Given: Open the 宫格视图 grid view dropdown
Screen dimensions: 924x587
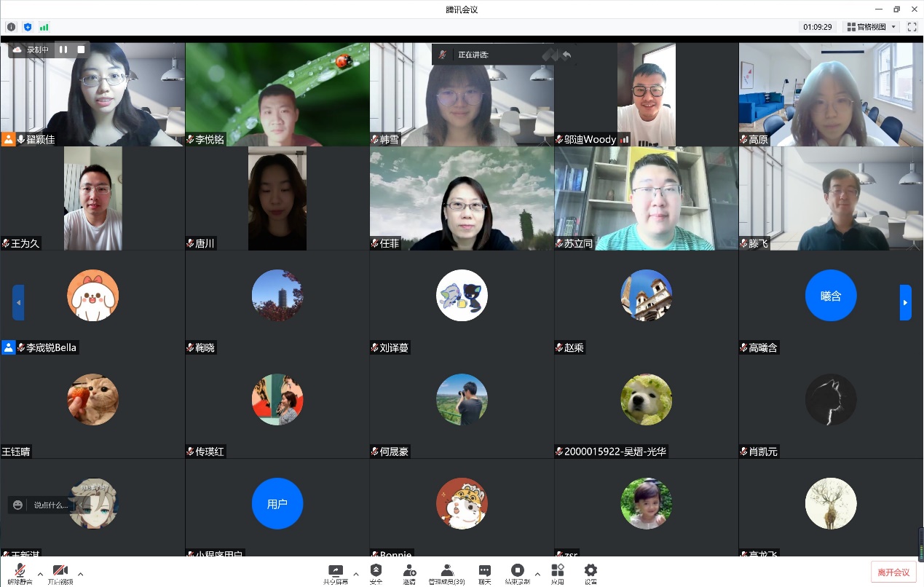Looking at the screenshot, I should click(872, 27).
